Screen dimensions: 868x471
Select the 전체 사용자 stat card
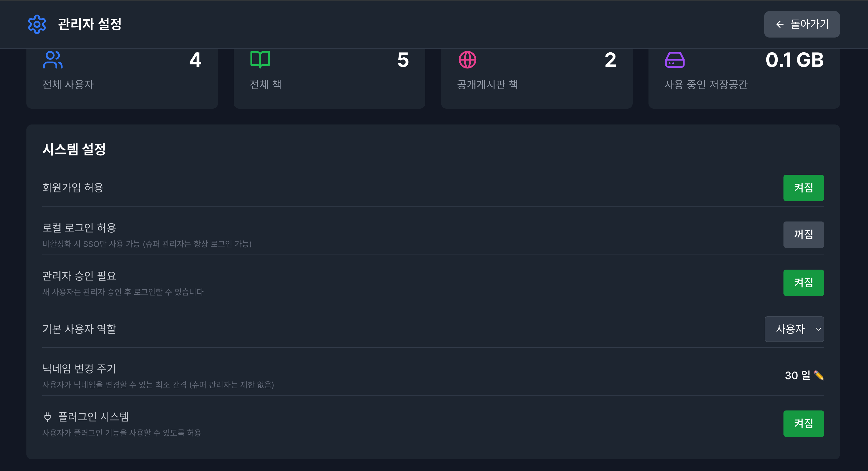pyautogui.click(x=122, y=78)
